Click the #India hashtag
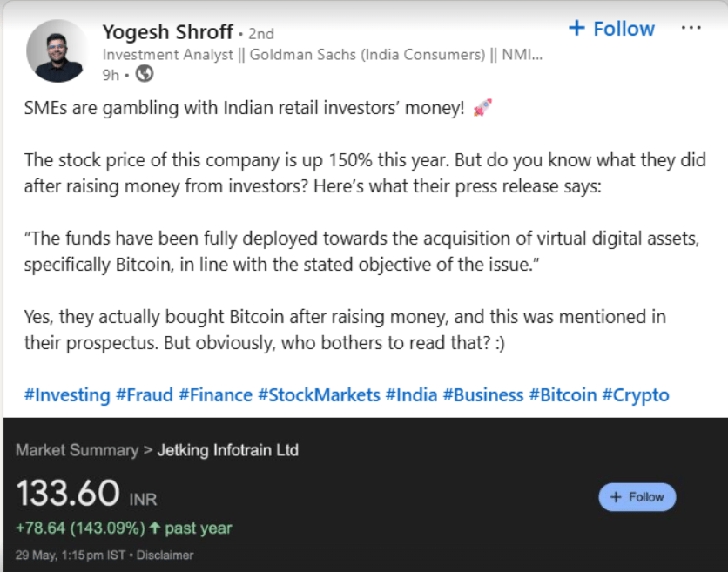This screenshot has width=728, height=572. (x=411, y=395)
